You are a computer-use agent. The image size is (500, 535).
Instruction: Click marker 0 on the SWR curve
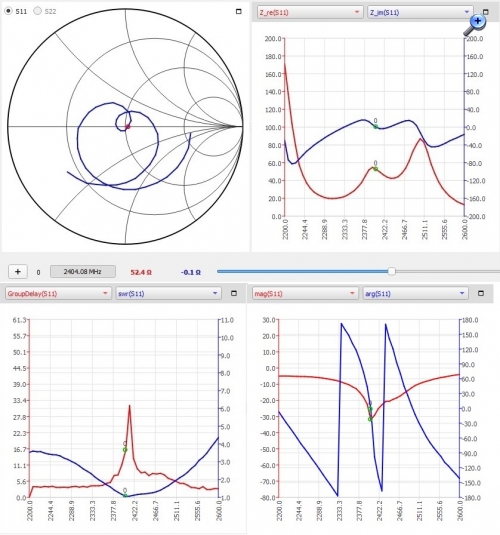125,495
